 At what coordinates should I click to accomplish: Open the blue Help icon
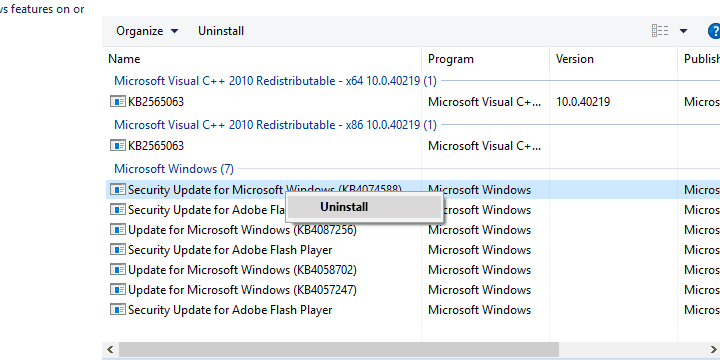[714, 31]
